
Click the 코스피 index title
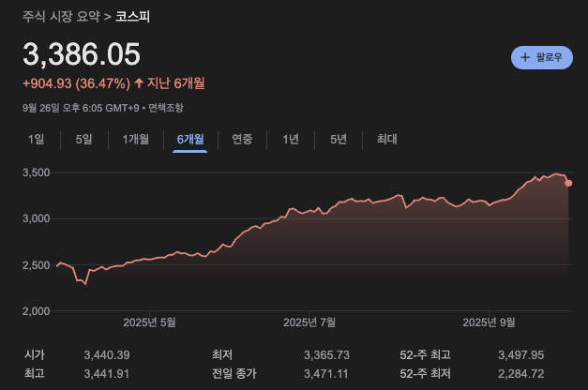(x=133, y=17)
